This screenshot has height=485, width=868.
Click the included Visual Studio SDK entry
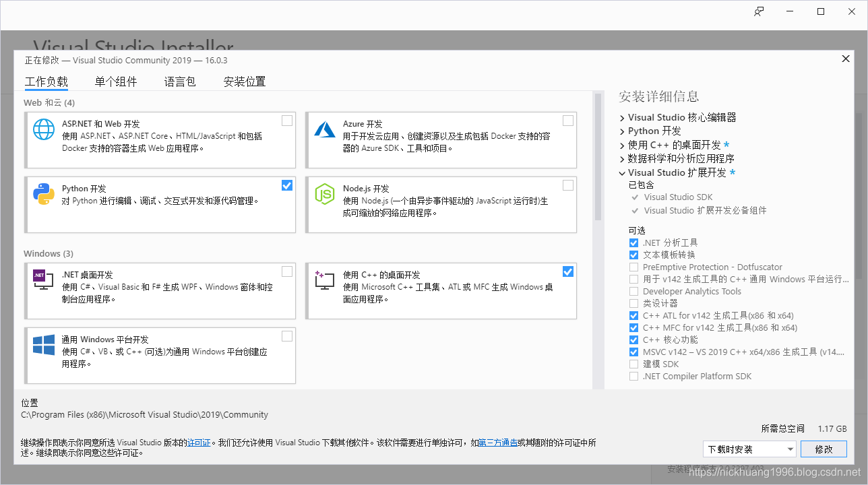click(x=678, y=197)
